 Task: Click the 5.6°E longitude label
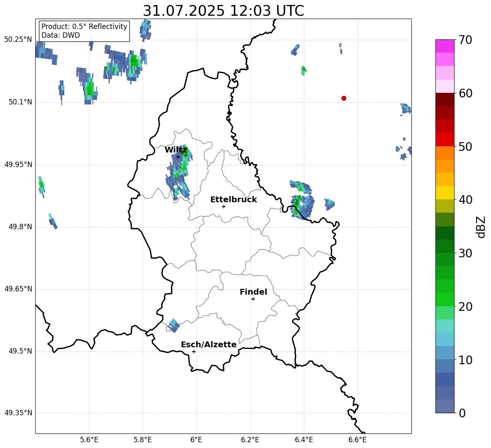pyautogui.click(x=89, y=440)
